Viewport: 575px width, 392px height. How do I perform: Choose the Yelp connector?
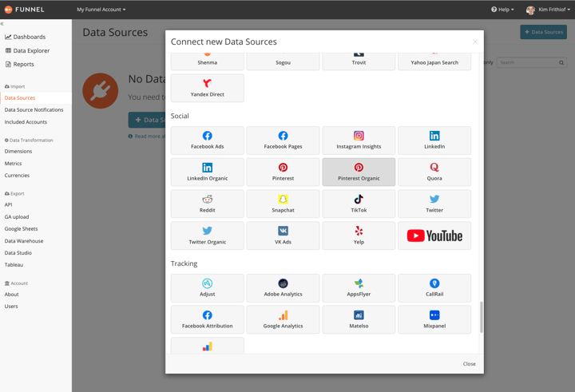[359, 236]
